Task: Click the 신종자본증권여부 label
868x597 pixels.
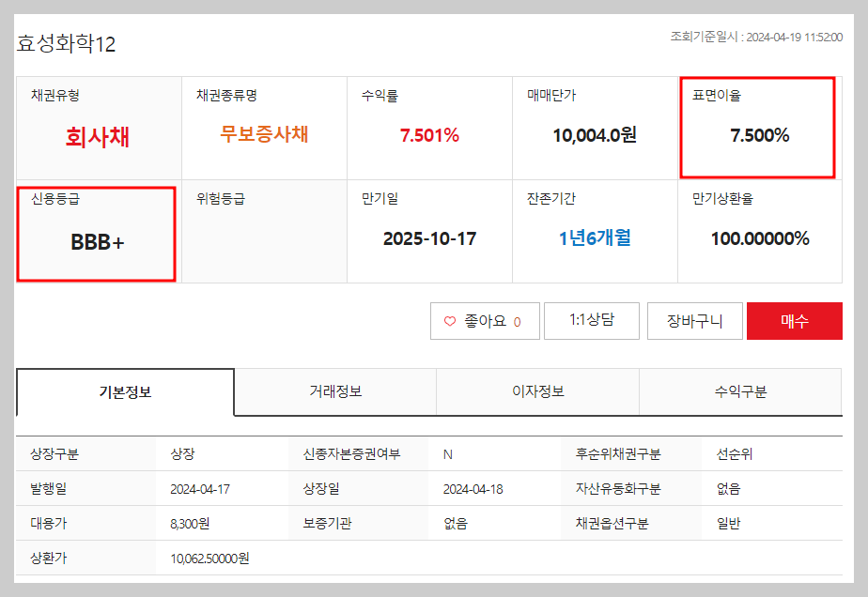Action: (x=351, y=454)
